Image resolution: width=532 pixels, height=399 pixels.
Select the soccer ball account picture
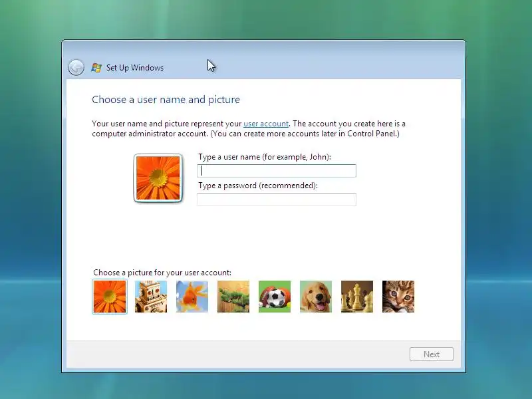click(275, 297)
